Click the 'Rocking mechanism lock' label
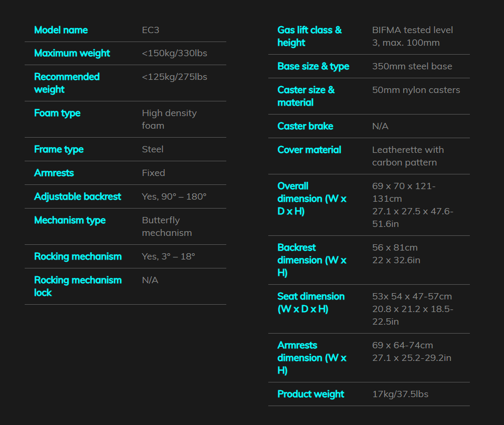 click(78, 286)
